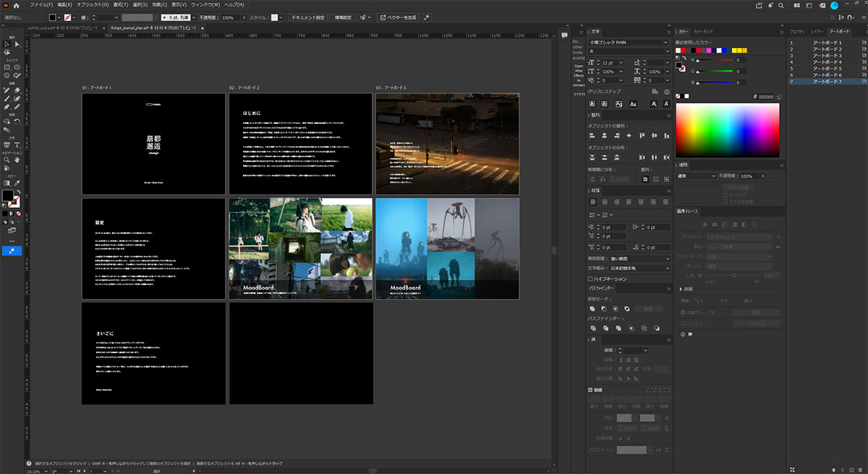
Task: Toggle 自動グループ化 checkbox
Action: tap(683, 313)
